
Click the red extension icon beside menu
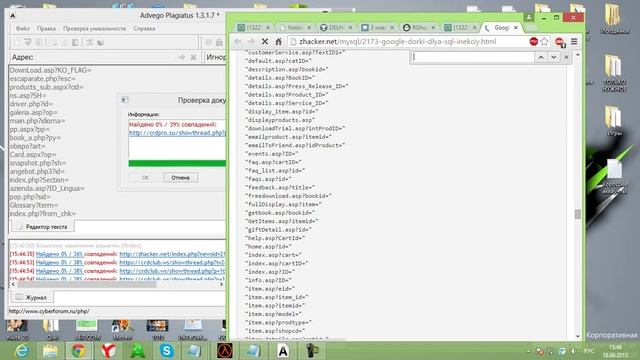560,42
